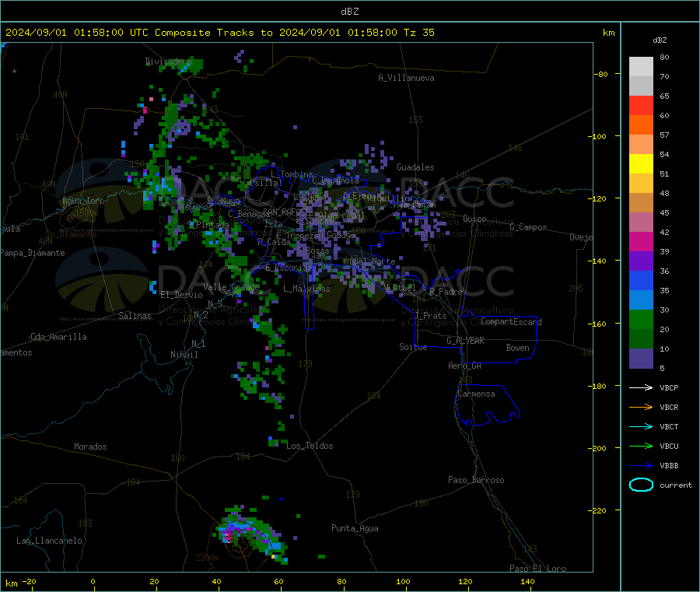
Task: Click the Punta_Agua map label
Action: pyautogui.click(x=355, y=529)
